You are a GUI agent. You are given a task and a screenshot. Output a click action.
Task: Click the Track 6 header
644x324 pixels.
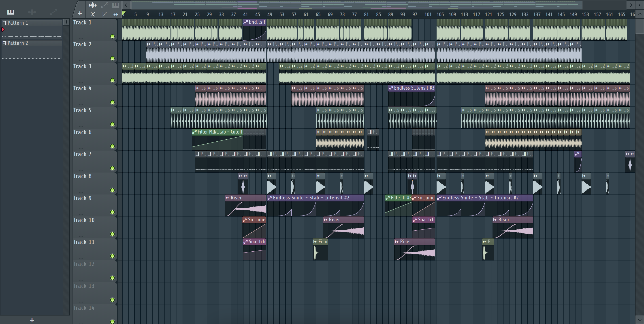[94, 139]
